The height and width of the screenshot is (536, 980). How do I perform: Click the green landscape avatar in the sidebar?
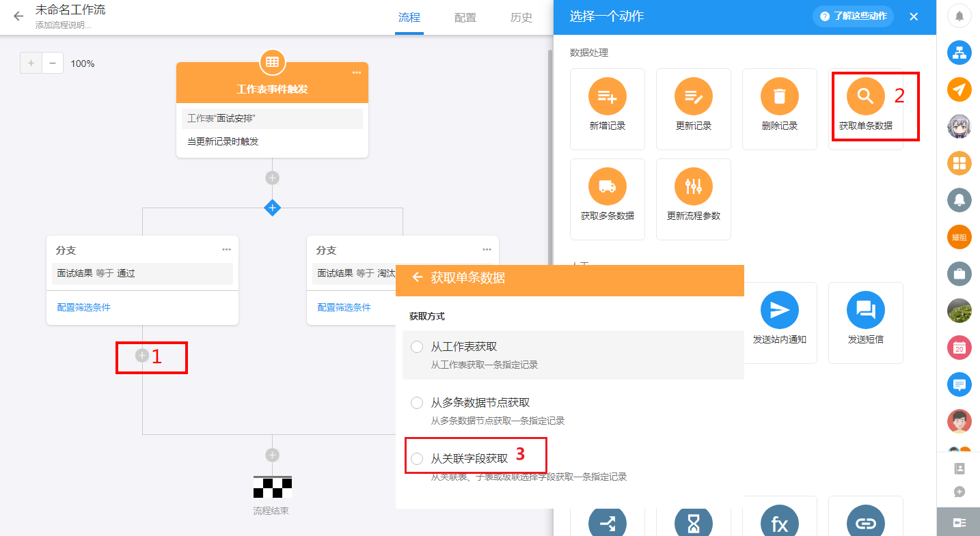[959, 311]
